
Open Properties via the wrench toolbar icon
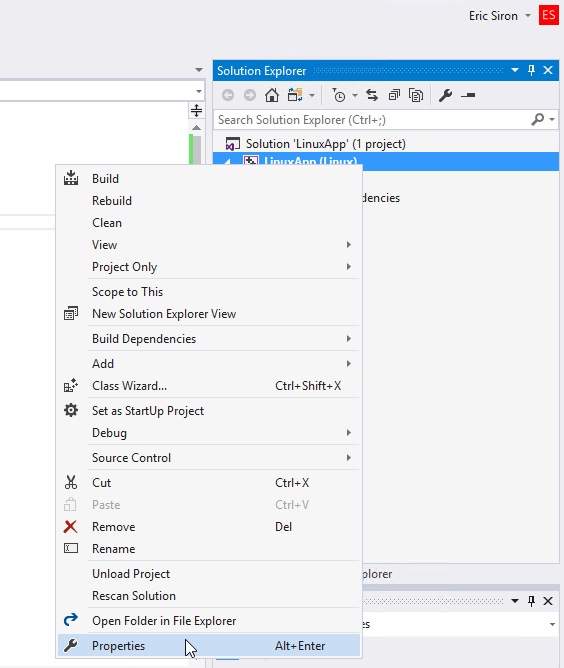coord(445,95)
